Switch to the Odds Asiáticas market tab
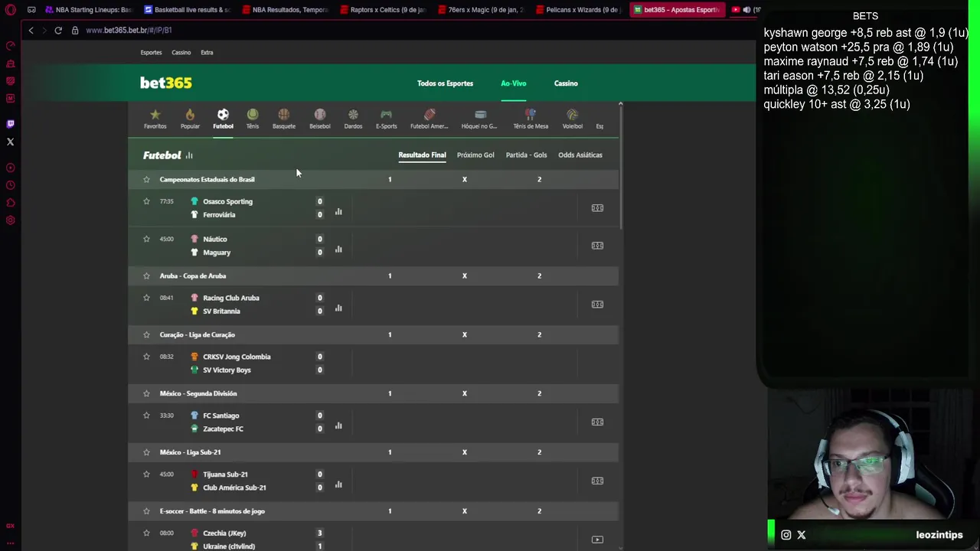This screenshot has width=980, height=551. tap(580, 155)
